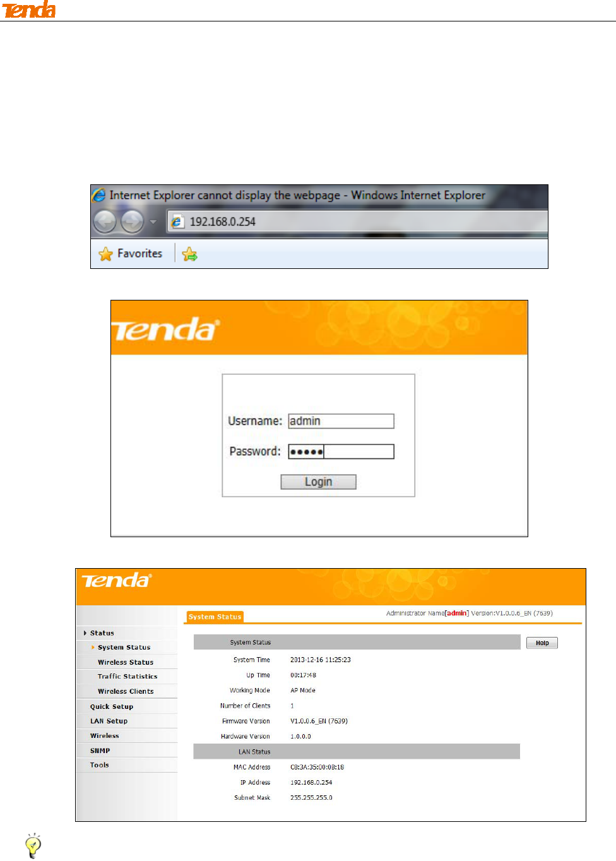Open Wireless Status in the sidebar
Image resolution: width=616 pixels, height=861 pixels.
pyautogui.click(x=126, y=662)
